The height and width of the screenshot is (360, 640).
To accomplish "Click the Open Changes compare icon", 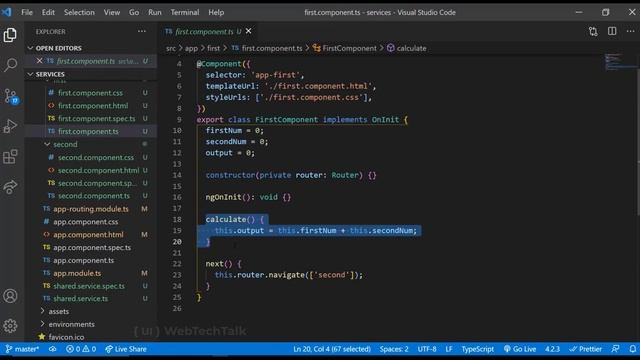I will [593, 31].
